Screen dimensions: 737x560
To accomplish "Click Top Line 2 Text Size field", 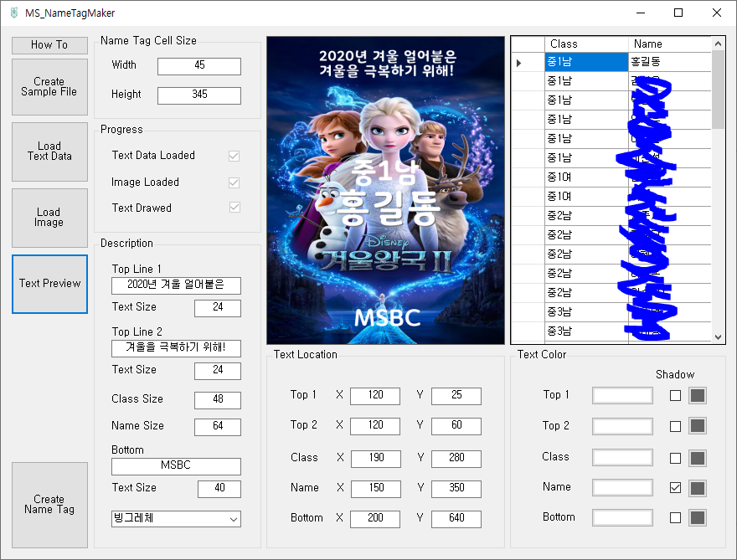I will click(218, 371).
